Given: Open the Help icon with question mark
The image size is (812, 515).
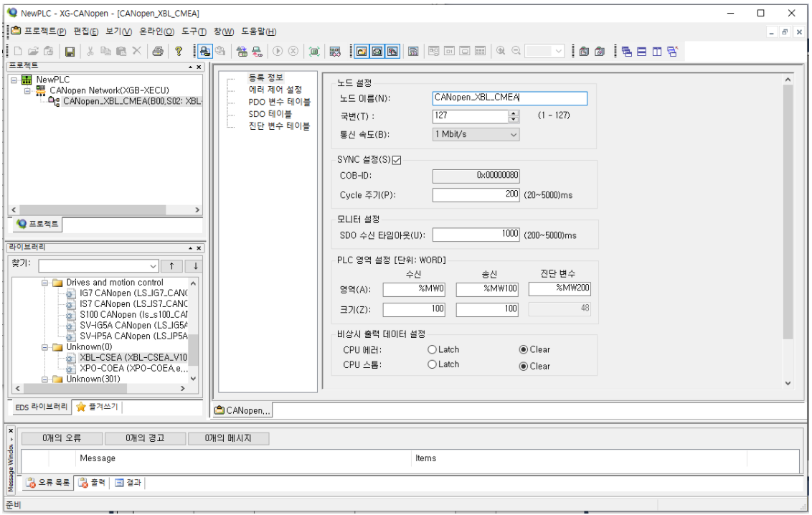Looking at the screenshot, I should [x=177, y=50].
